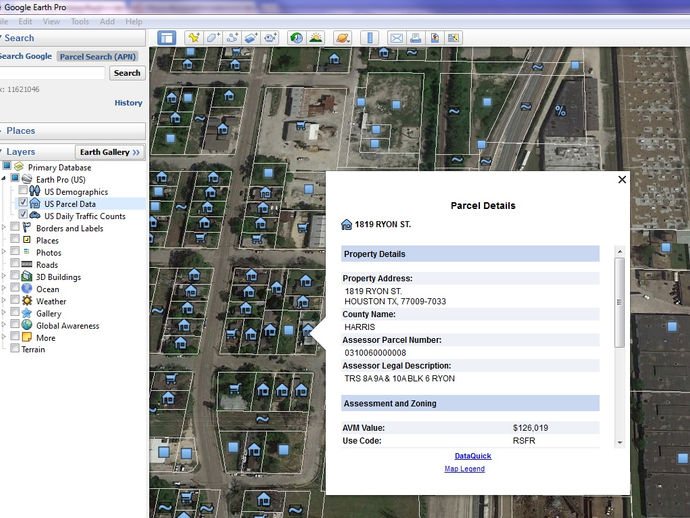This screenshot has width=690, height=518.
Task: Click the Ocean layer globe icon
Action: coord(27,288)
